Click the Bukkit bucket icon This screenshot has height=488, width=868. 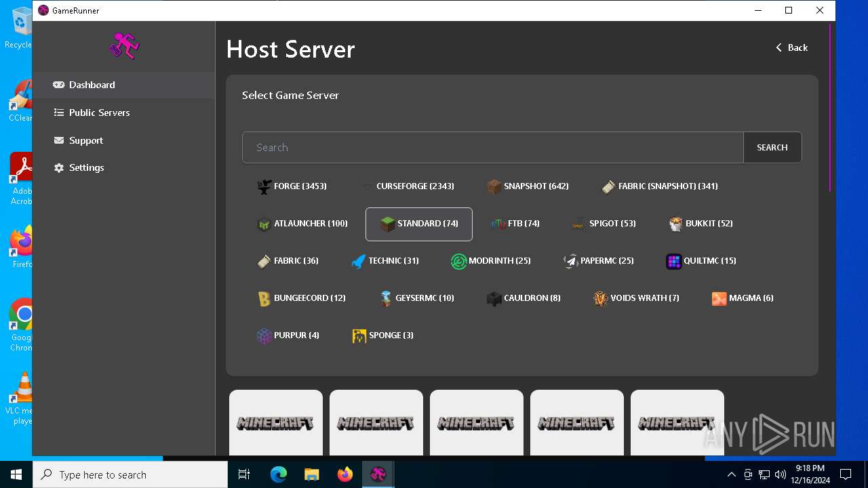coord(676,224)
